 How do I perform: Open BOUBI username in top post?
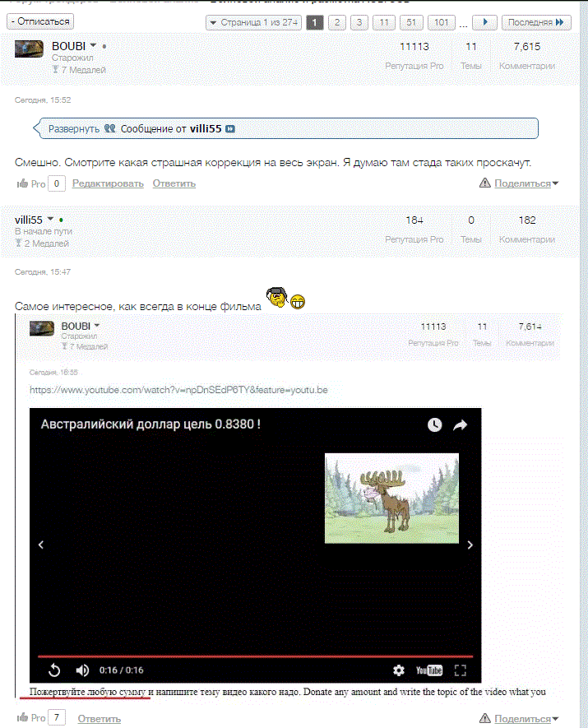coord(69,46)
